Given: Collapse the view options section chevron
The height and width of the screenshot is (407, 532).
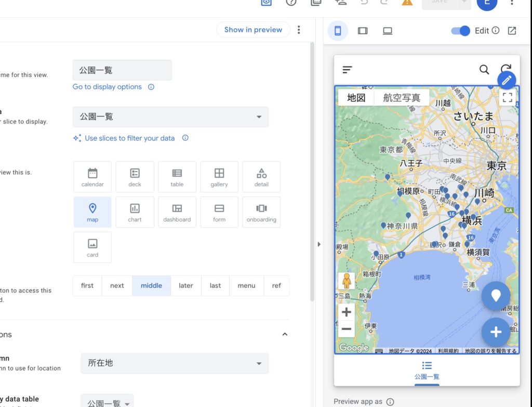Looking at the screenshot, I should 285,334.
